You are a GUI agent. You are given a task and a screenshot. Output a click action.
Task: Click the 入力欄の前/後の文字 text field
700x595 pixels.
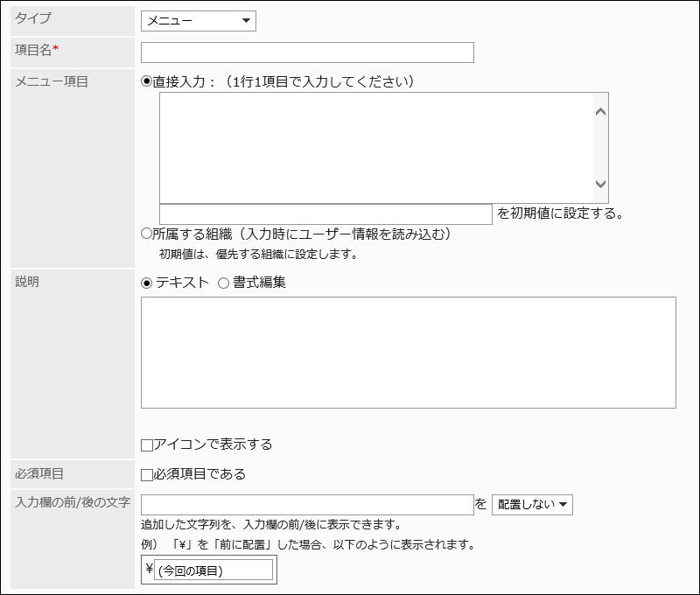point(307,505)
